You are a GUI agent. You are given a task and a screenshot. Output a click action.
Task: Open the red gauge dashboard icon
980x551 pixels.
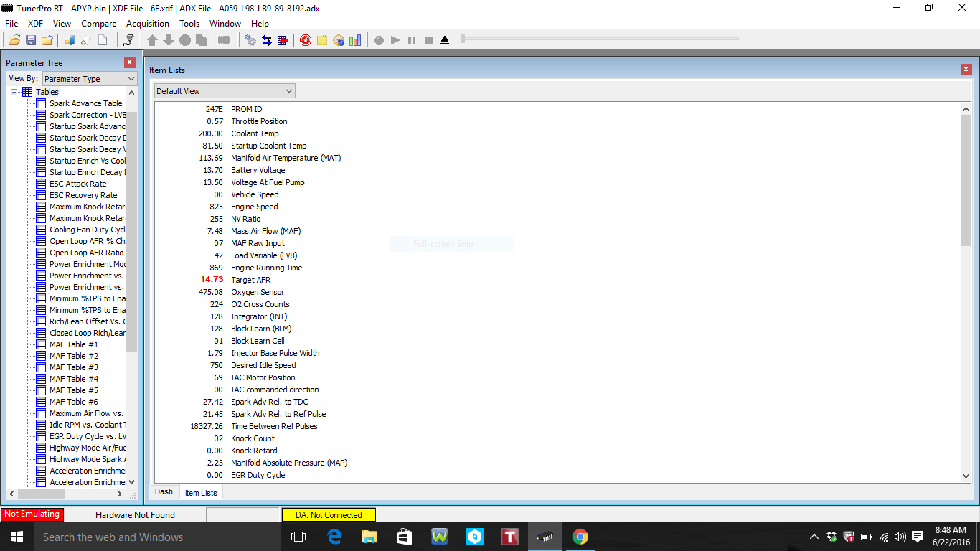pos(306,40)
